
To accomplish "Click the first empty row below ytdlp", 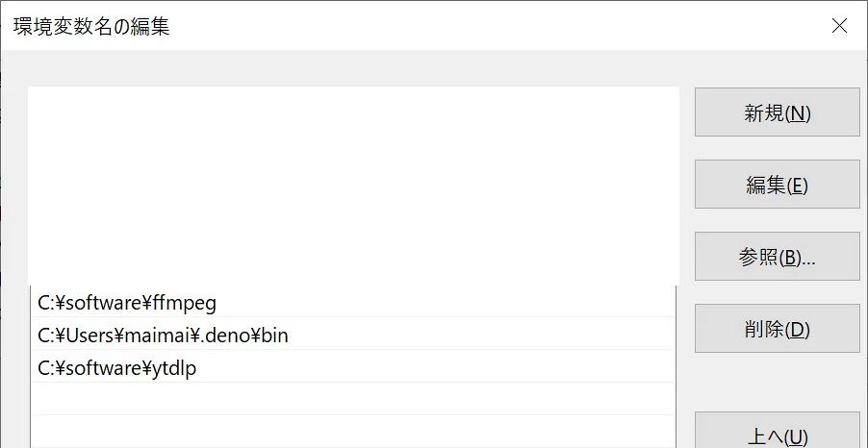I will pyautogui.click(x=352, y=399).
